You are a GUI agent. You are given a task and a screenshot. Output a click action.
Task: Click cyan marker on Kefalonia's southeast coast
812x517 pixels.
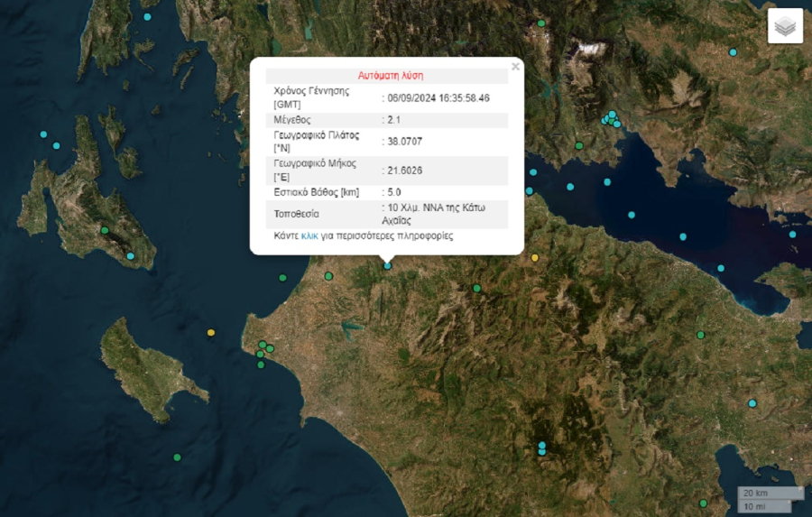(x=131, y=256)
